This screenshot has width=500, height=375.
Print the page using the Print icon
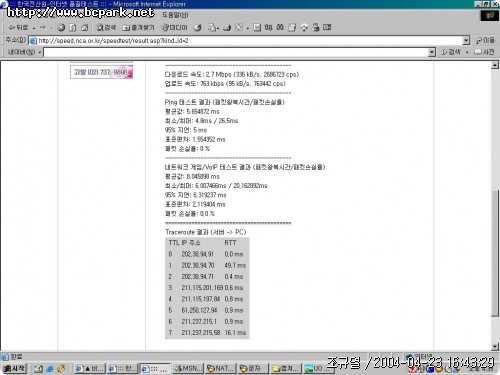tap(227, 27)
